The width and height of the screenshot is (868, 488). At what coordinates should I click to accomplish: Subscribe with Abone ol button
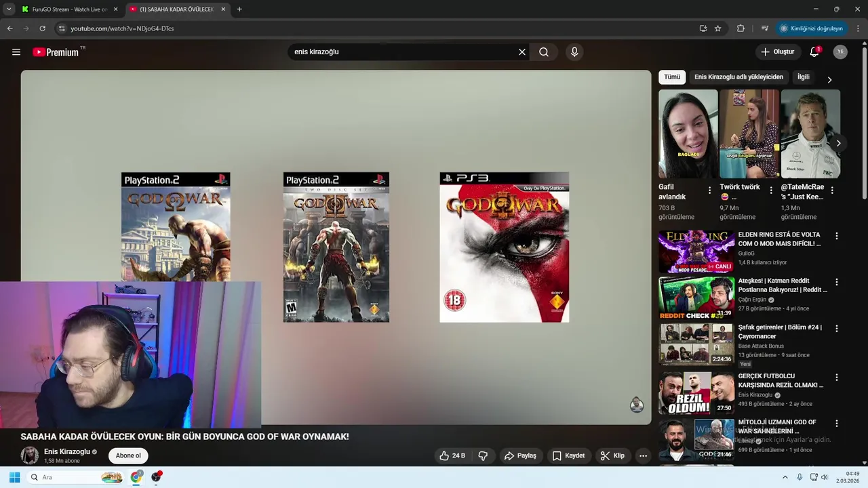coord(128,455)
